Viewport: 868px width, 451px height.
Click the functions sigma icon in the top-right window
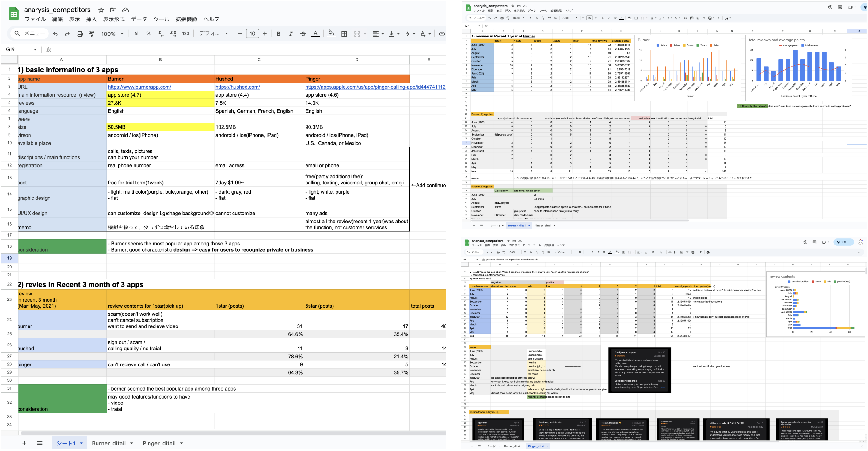[x=718, y=18]
